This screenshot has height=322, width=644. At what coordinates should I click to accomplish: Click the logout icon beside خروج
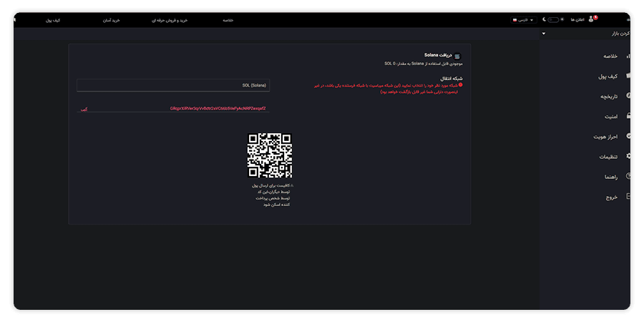pos(628,196)
